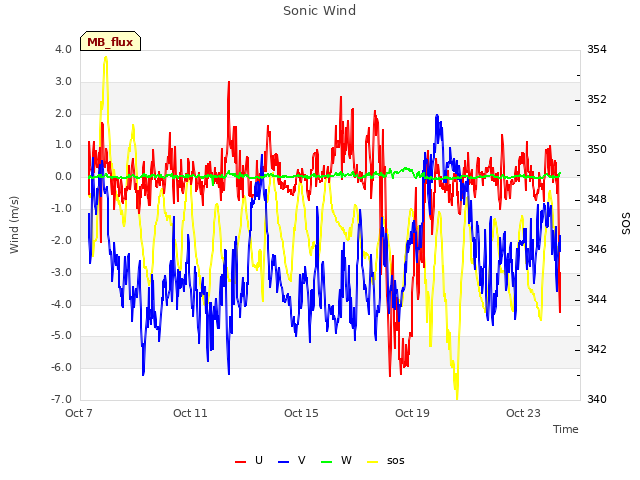The image size is (640, 480).
Task: Click the 350 sos axis value
Action: pyautogui.click(x=597, y=149)
